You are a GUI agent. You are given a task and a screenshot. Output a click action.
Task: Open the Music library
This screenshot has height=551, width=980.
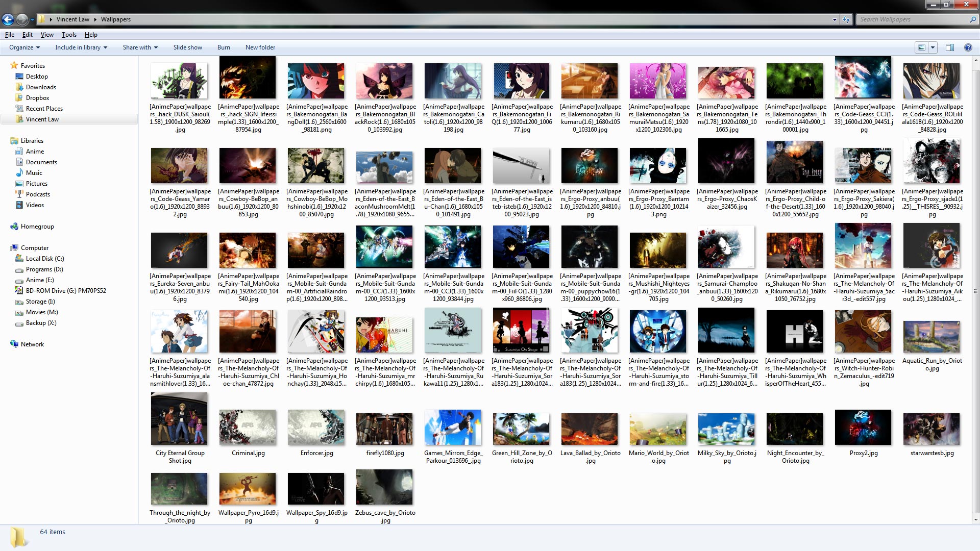click(x=34, y=173)
